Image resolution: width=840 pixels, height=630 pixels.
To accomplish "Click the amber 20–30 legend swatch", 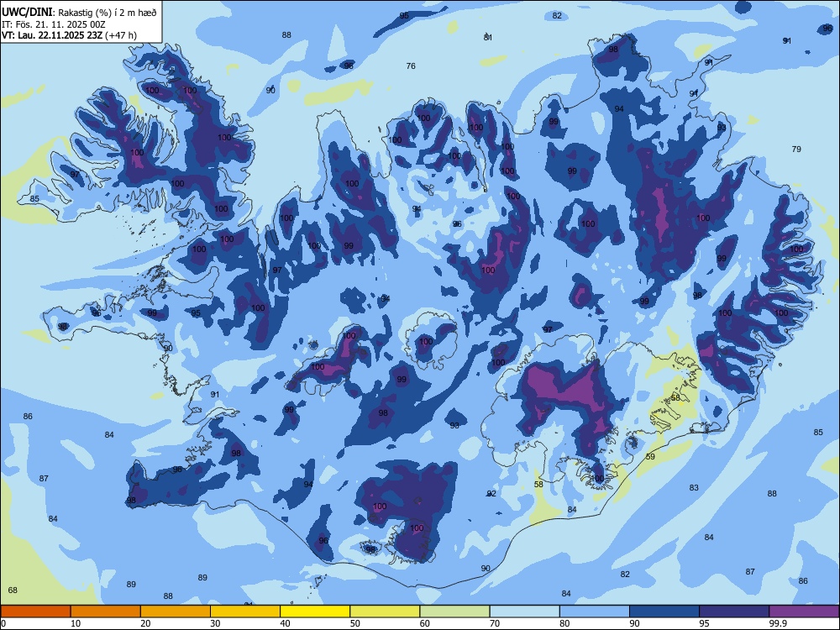I will (176, 612).
